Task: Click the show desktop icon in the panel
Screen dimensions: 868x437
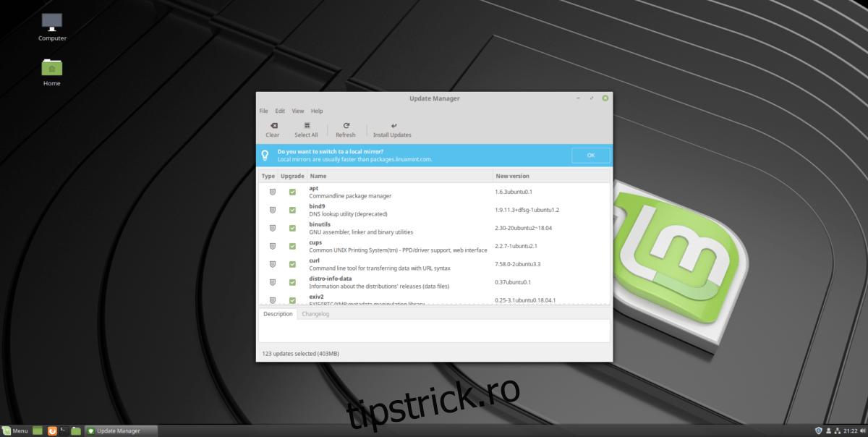Action: 38,430
